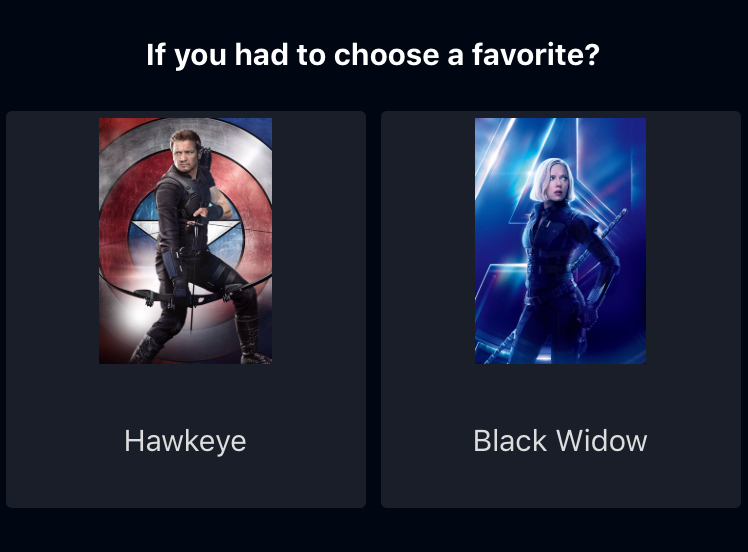The image size is (748, 552).
Task: Click empty space right of Black Widow poster
Action: pos(693,241)
